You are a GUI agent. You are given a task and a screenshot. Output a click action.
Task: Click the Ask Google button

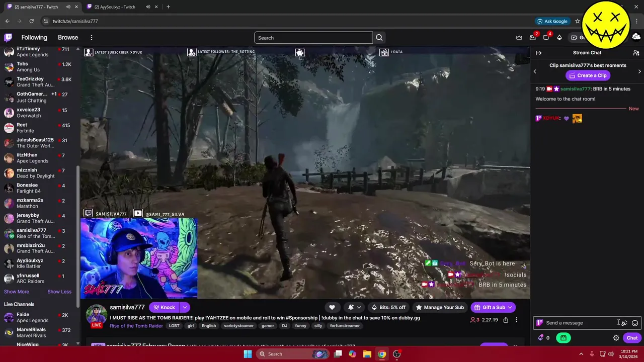tap(552, 21)
